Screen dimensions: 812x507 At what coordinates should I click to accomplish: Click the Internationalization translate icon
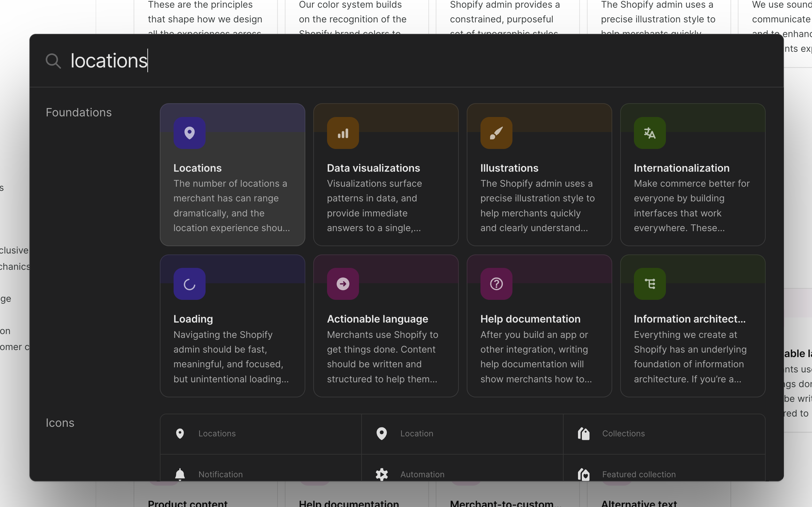649,133
